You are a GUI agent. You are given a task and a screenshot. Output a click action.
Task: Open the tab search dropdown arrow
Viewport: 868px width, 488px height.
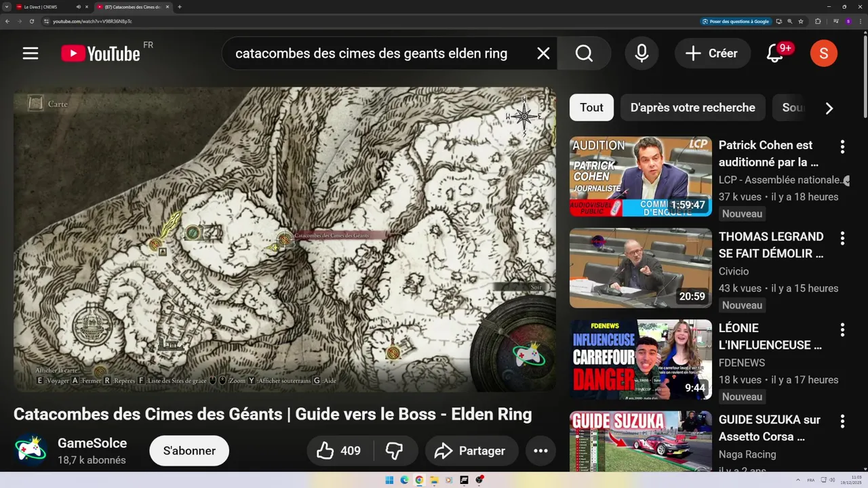[x=6, y=7]
